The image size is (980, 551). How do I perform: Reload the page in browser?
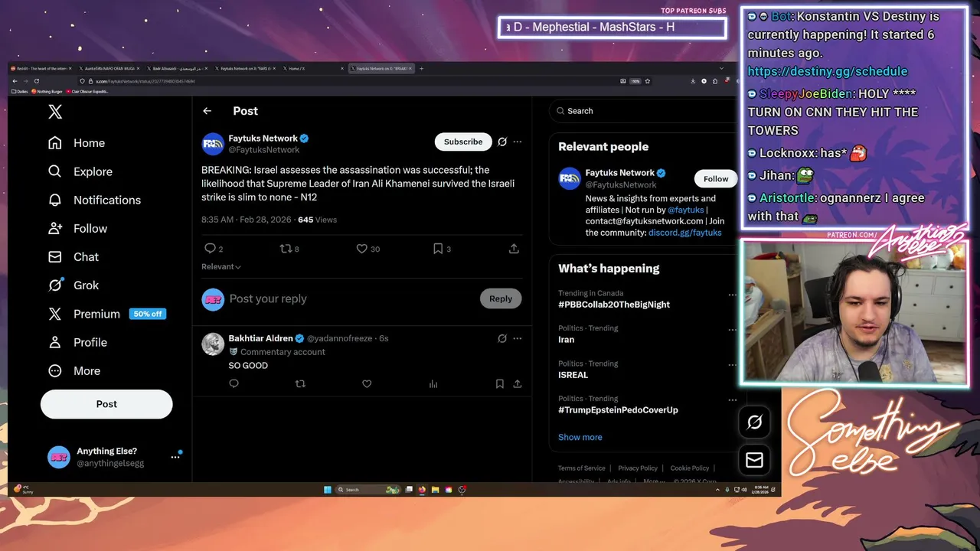[x=36, y=80]
